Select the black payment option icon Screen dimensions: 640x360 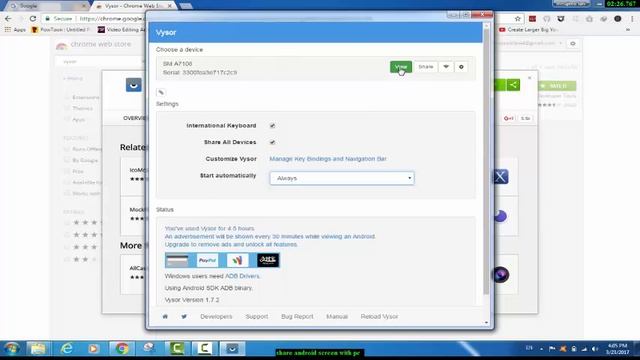268,260
